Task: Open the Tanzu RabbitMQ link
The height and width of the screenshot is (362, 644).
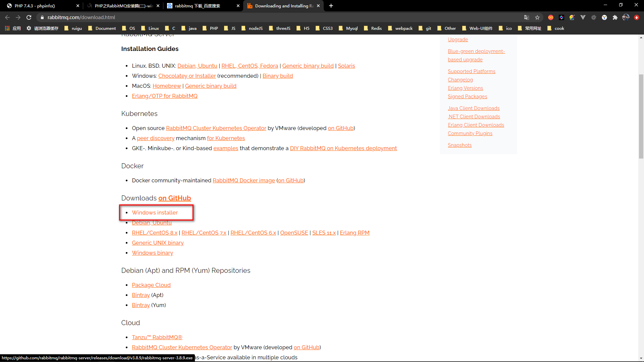Action: 157,337
